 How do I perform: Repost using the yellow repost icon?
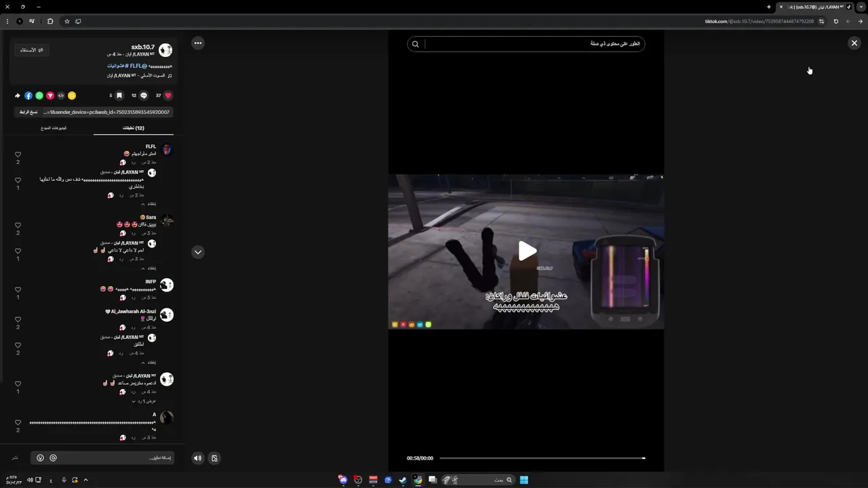pyautogui.click(x=72, y=96)
